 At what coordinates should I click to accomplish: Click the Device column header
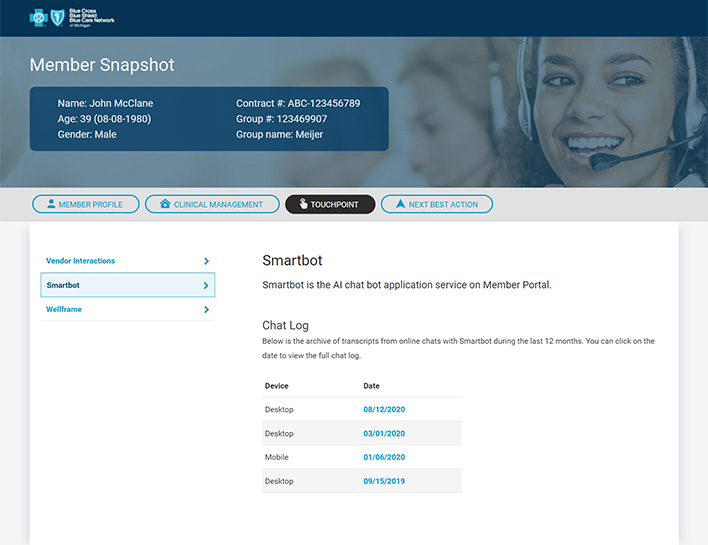[276, 386]
